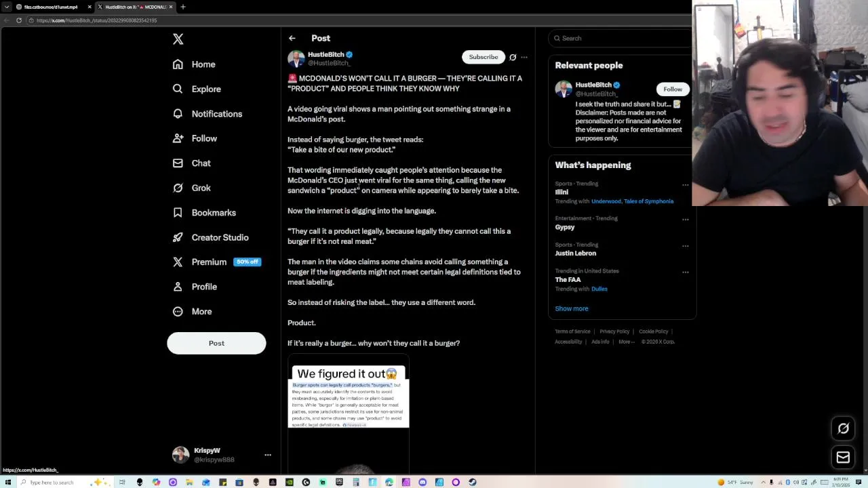
Task: Subscribe to HustleBitch
Action: coord(484,57)
